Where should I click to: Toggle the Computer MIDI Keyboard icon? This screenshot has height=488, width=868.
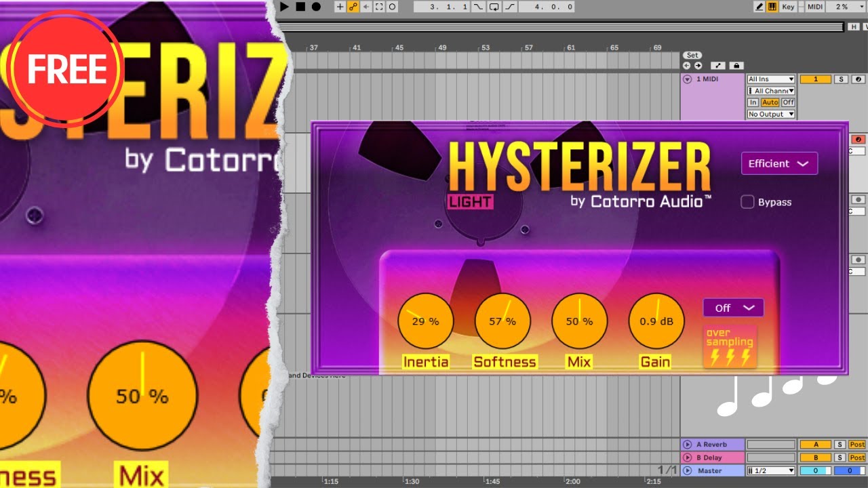772,7
